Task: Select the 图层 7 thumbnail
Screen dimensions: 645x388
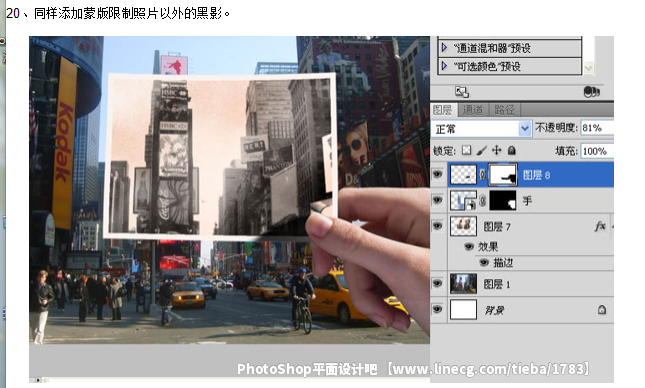Action: pos(463,226)
